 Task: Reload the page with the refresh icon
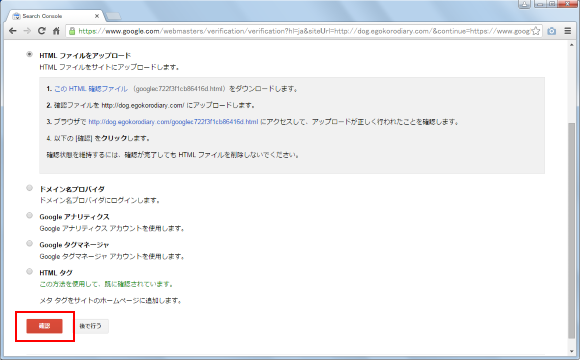point(41,31)
